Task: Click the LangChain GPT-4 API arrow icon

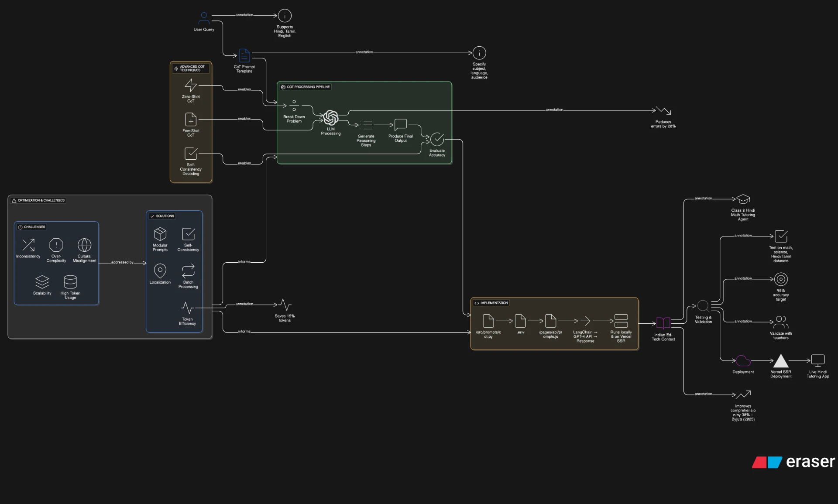Action: point(585,321)
